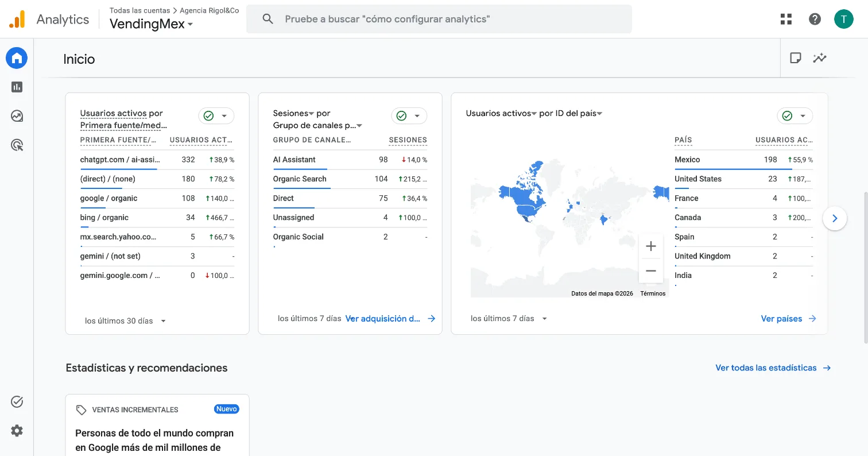The height and width of the screenshot is (456, 868).
Task: Click 'Todas las cuentas' breadcrumb
Action: click(140, 10)
